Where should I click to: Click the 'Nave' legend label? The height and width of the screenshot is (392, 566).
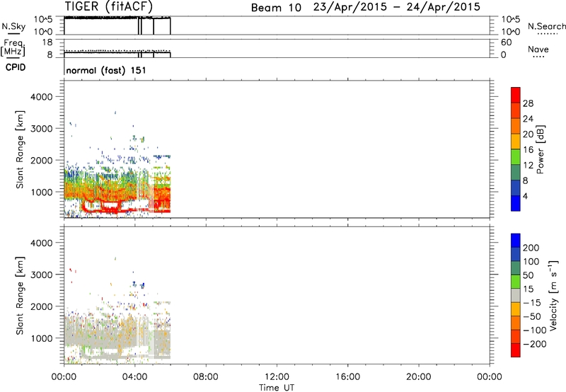(x=538, y=49)
